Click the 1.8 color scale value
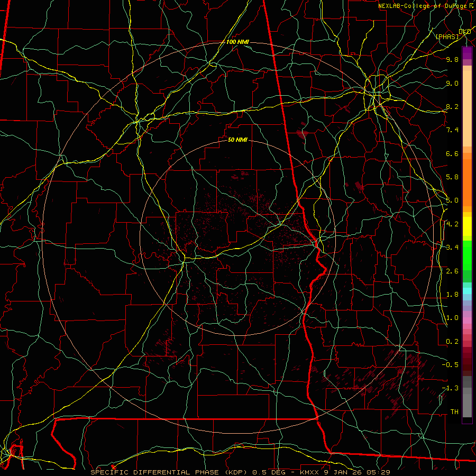This screenshot has height=476, width=476. [x=452, y=295]
